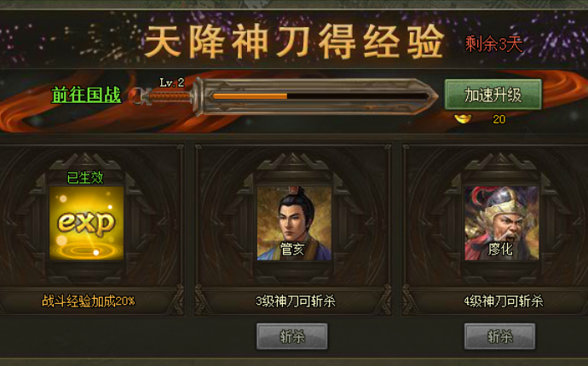Click the 已生效 status label
This screenshot has height=366, width=588.
[x=85, y=177]
